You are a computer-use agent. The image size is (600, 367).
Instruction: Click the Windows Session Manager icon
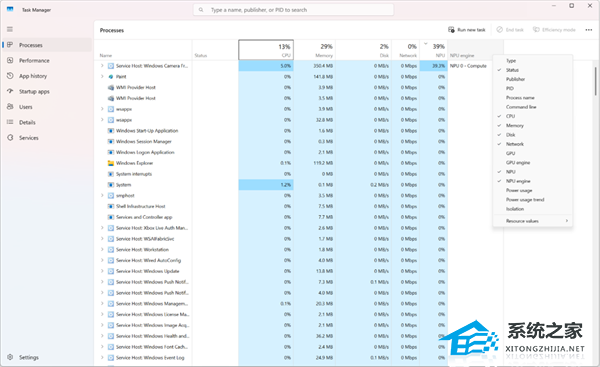pyautogui.click(x=111, y=141)
